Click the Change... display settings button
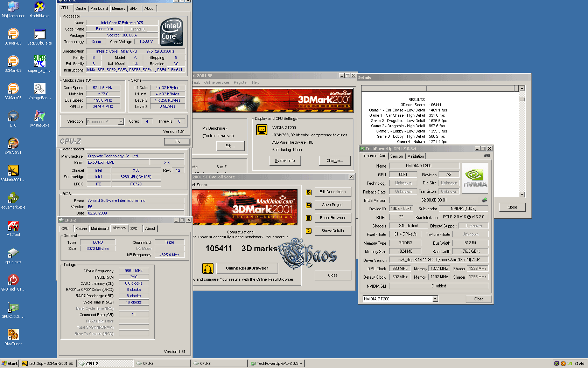The image size is (588, 368). click(x=335, y=161)
